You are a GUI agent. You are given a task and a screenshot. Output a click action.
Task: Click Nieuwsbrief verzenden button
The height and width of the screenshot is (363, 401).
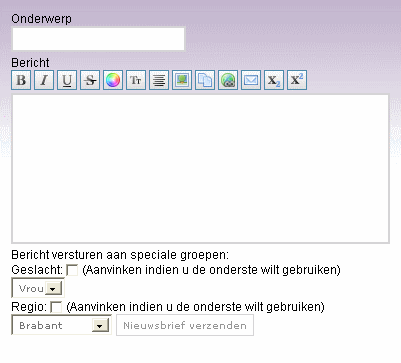(x=185, y=325)
